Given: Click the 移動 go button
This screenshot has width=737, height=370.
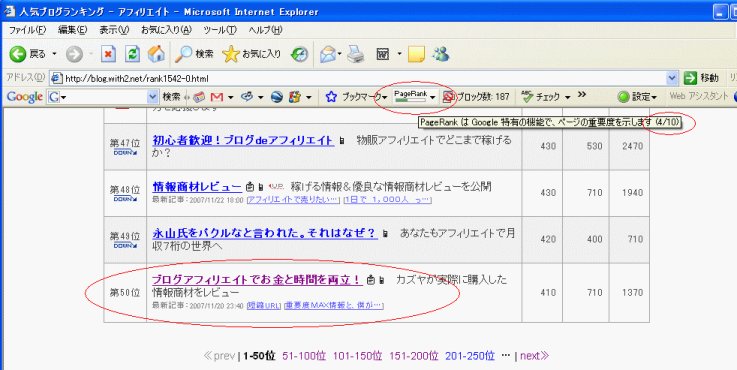Looking at the screenshot, I should click(702, 78).
